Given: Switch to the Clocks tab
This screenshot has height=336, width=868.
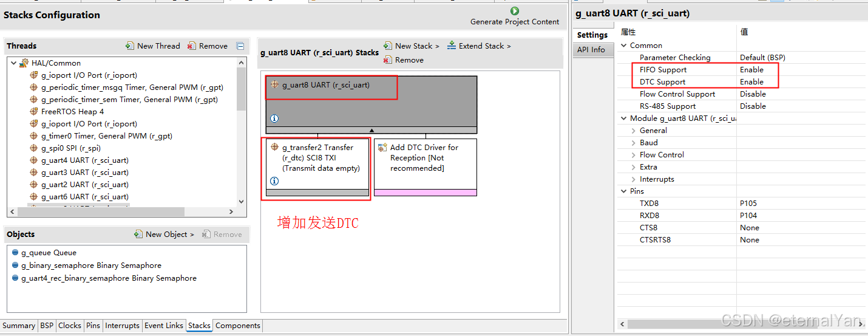Looking at the screenshot, I should click(x=69, y=325).
